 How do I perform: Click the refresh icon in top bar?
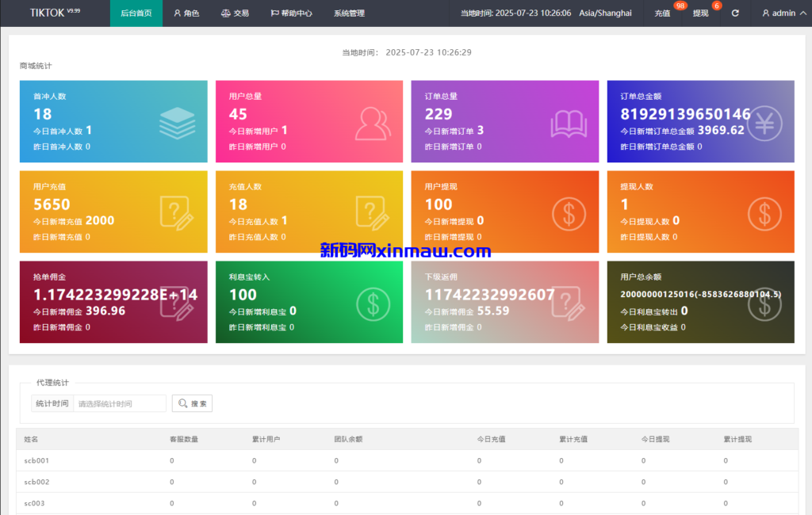click(735, 13)
